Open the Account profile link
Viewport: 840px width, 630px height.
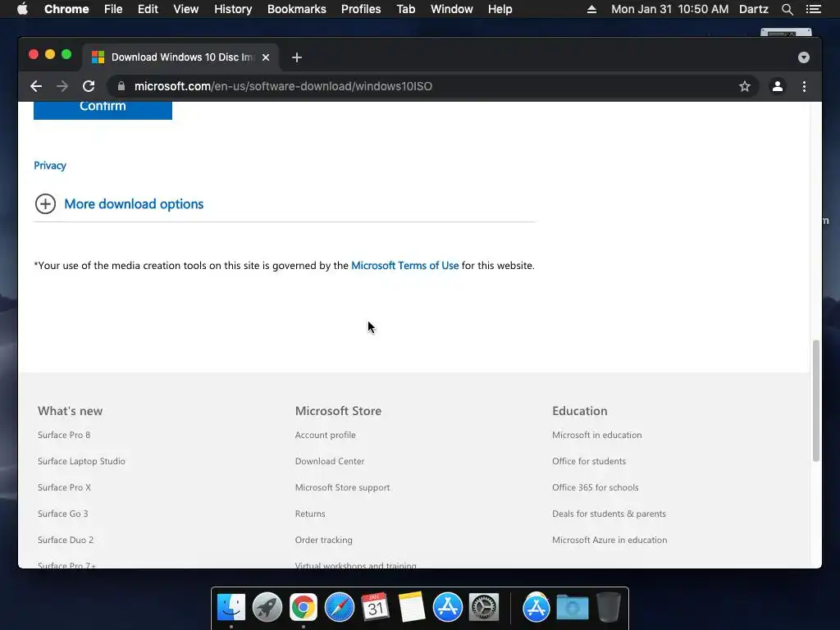pyautogui.click(x=325, y=435)
